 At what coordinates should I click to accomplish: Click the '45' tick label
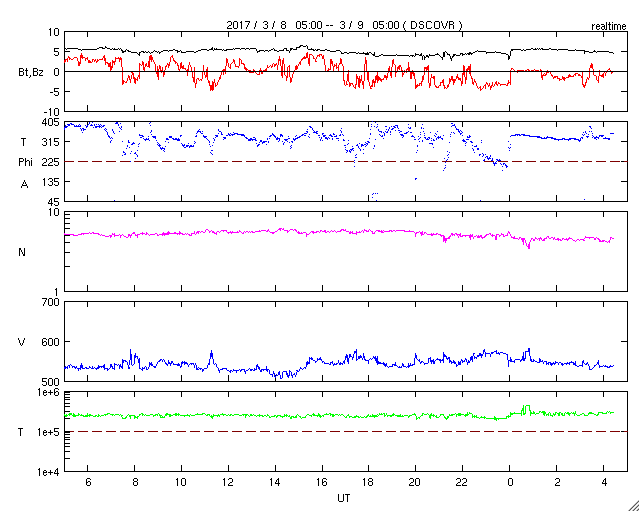(53, 202)
